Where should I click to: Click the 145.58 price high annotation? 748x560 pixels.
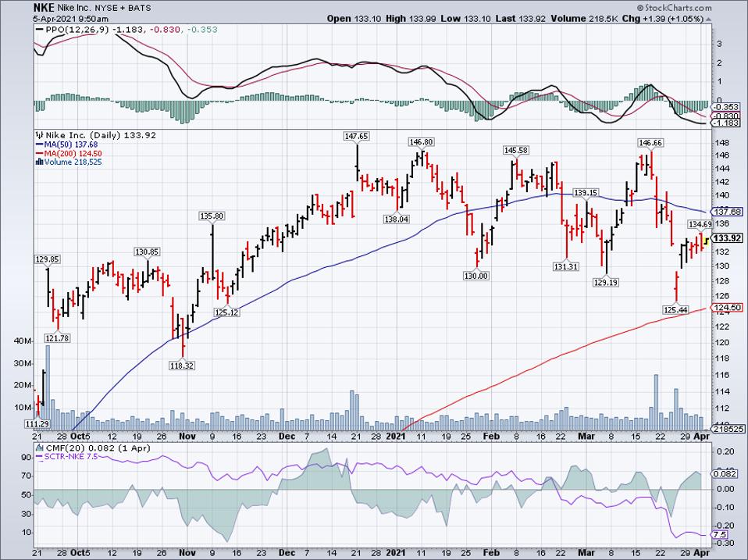(x=515, y=150)
